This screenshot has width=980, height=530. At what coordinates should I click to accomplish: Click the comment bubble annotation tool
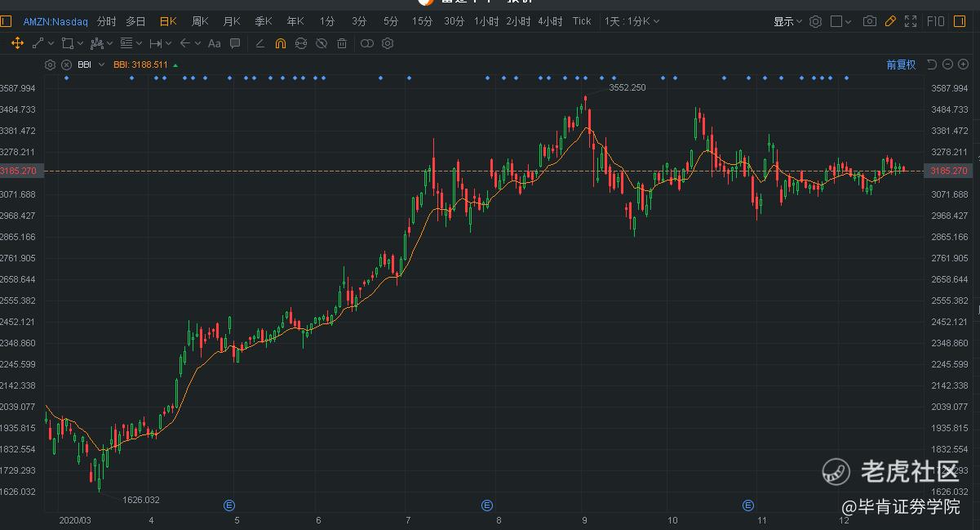[x=235, y=43]
